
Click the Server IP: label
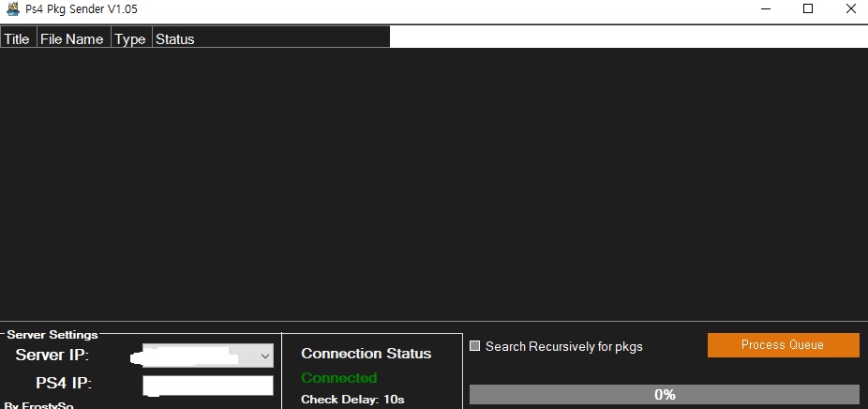tap(52, 355)
